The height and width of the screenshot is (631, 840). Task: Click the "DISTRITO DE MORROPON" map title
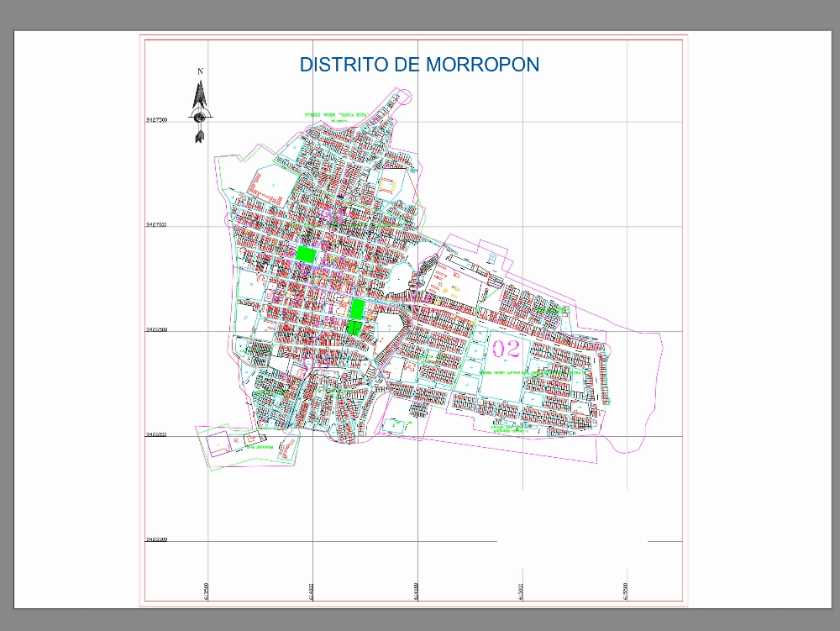click(x=419, y=65)
